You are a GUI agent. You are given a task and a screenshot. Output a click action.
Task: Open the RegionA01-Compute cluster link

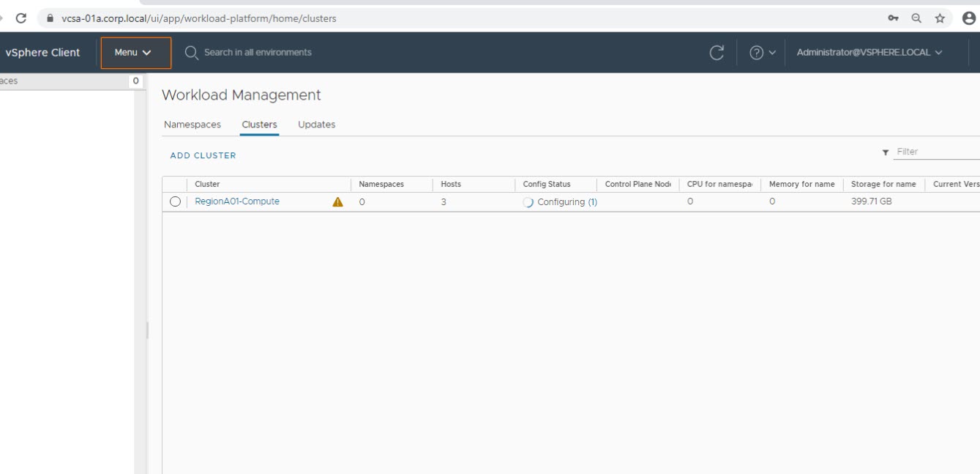tap(237, 201)
